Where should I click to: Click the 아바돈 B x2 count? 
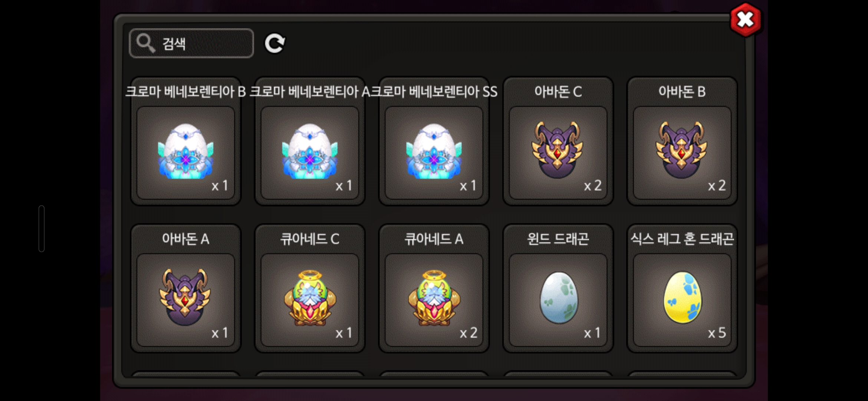pos(717,185)
